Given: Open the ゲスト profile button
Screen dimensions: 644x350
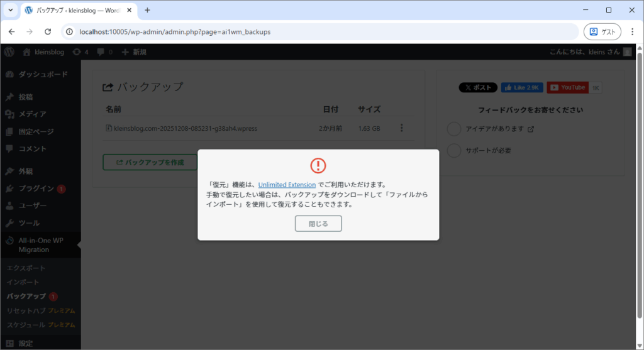Looking at the screenshot, I should click(602, 31).
